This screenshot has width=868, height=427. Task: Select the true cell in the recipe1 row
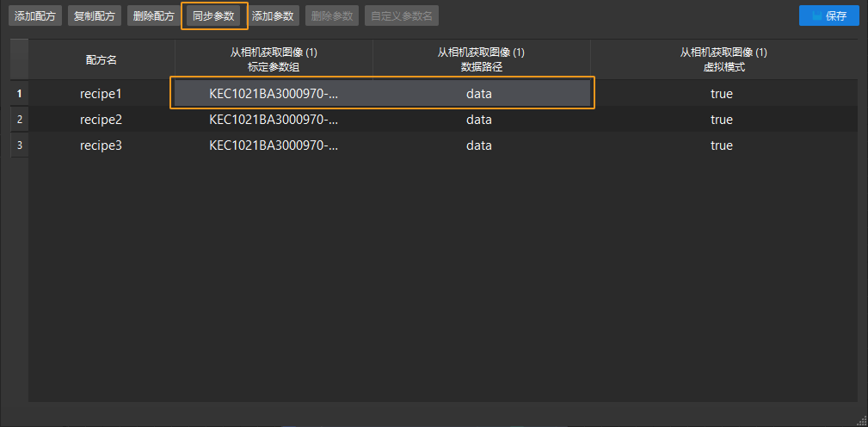(x=723, y=94)
